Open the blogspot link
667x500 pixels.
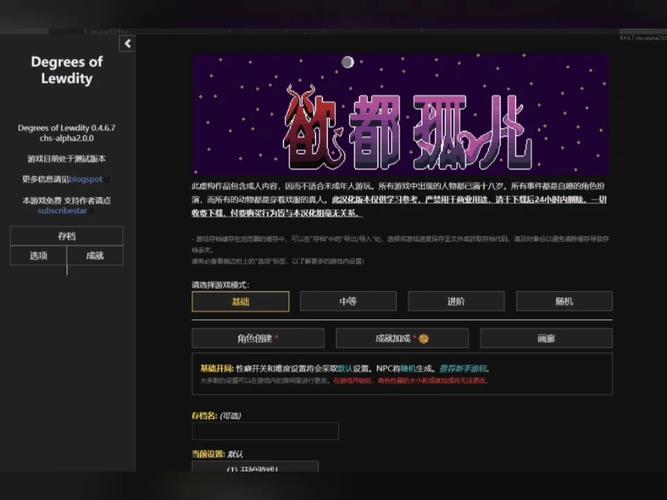pos(86,179)
